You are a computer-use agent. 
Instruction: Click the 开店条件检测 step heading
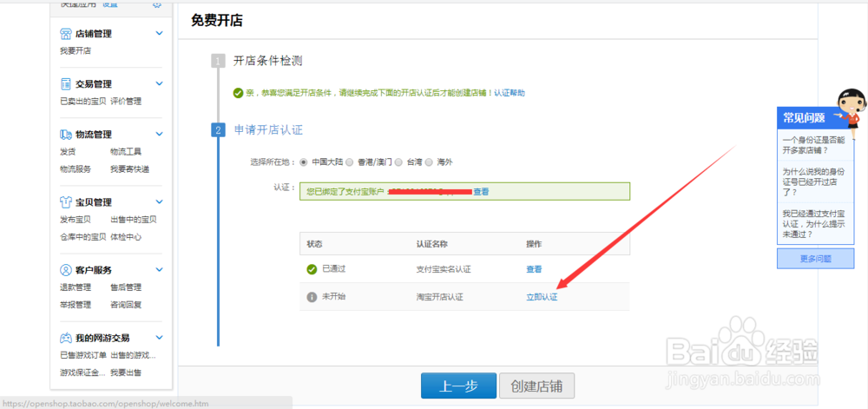[268, 61]
